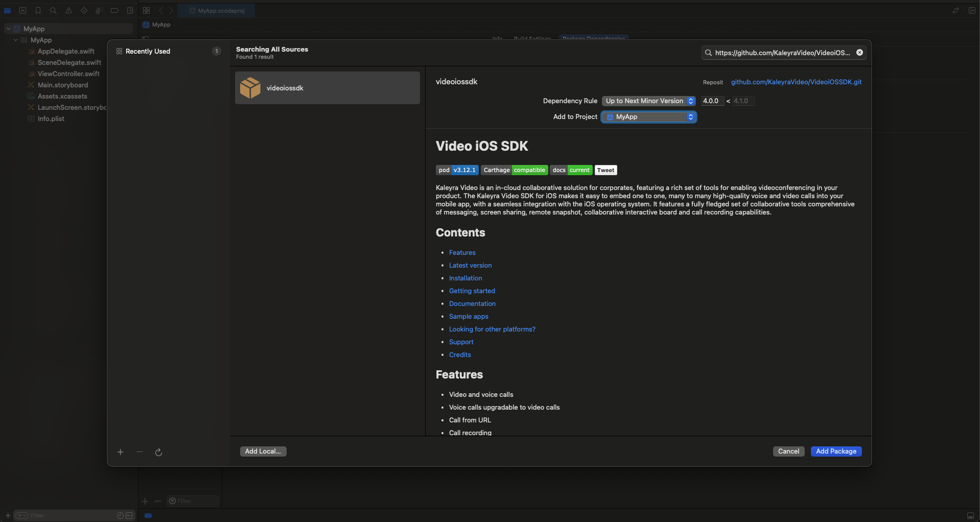This screenshot has height=522, width=980.
Task: Select the videoiossdk package box icon
Action: (x=250, y=88)
